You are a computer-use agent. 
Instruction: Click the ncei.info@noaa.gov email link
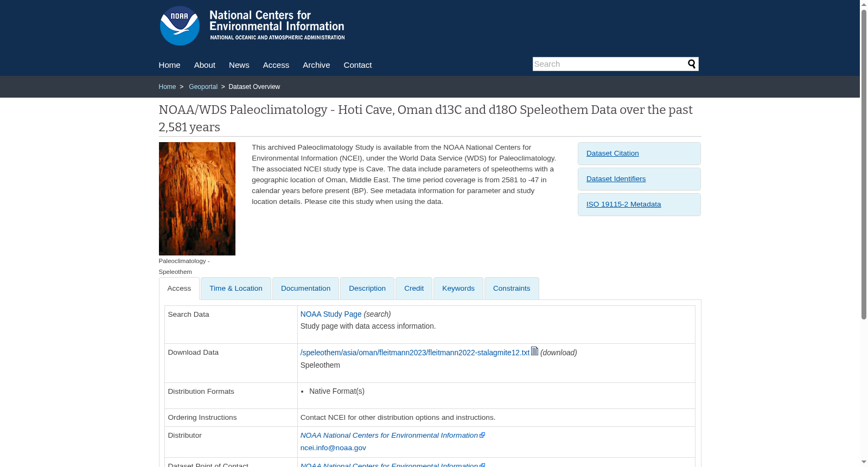point(333,448)
